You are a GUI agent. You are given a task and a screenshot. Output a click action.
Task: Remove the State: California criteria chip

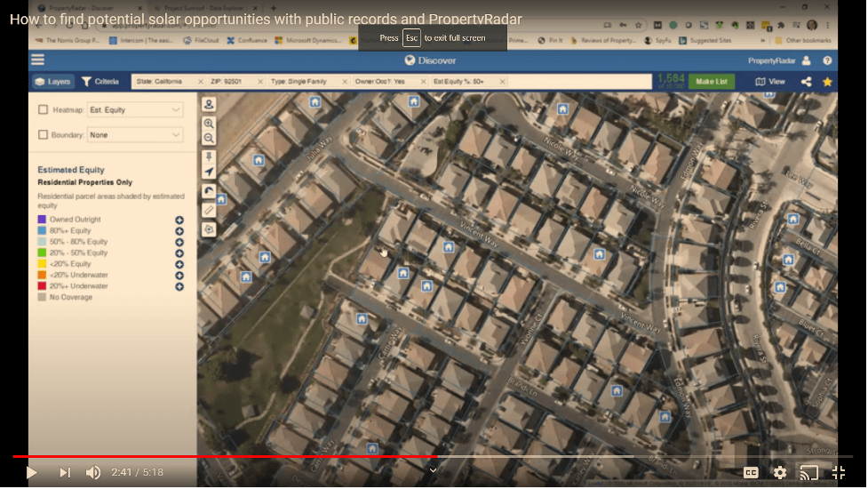click(201, 82)
